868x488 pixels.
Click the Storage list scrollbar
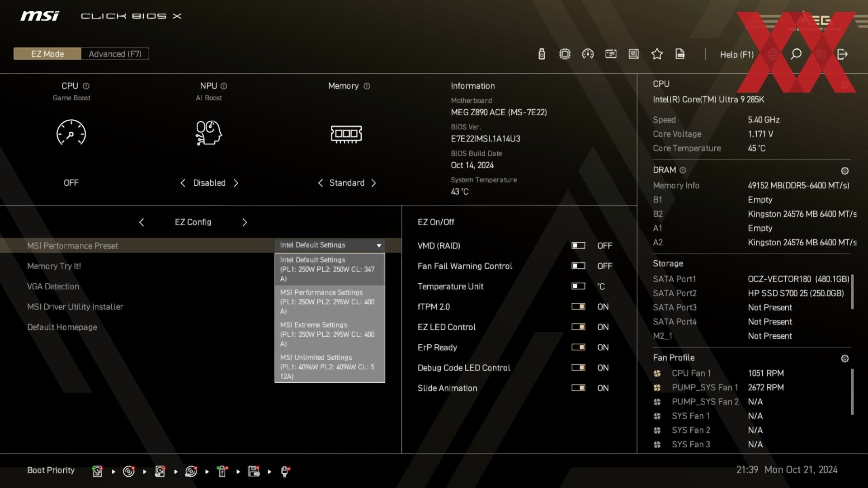coord(852,292)
